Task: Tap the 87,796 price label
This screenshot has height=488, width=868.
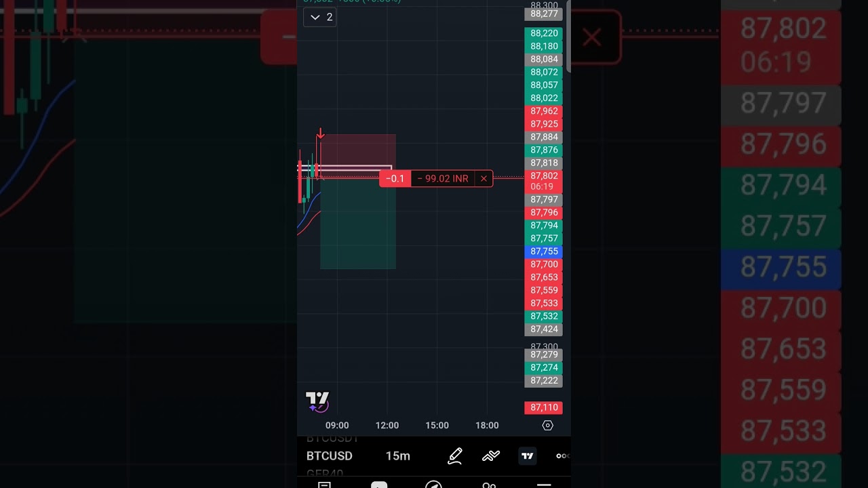Action: click(544, 212)
